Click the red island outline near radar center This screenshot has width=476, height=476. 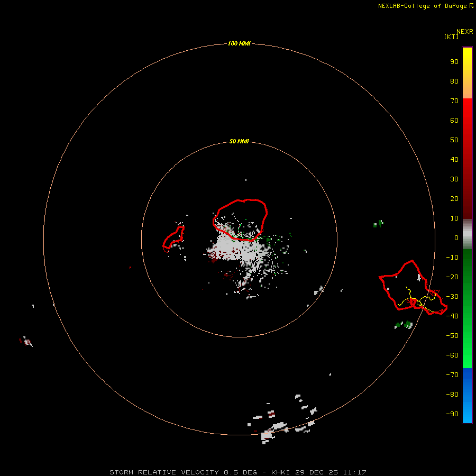[240, 220]
